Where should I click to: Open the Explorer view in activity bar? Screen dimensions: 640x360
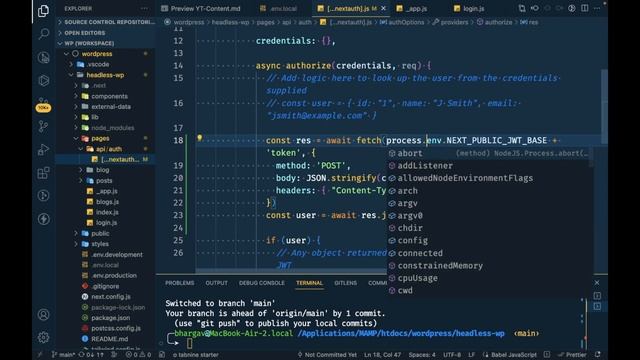click(43, 11)
